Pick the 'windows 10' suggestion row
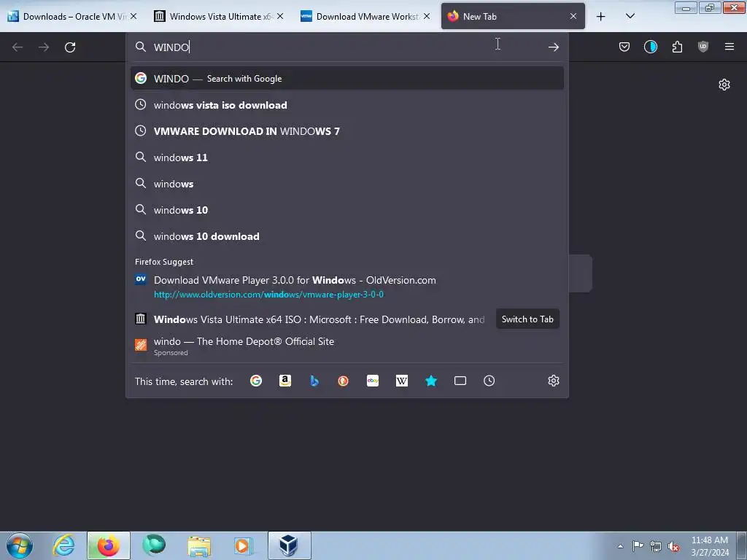747x560 pixels. pyautogui.click(x=347, y=209)
